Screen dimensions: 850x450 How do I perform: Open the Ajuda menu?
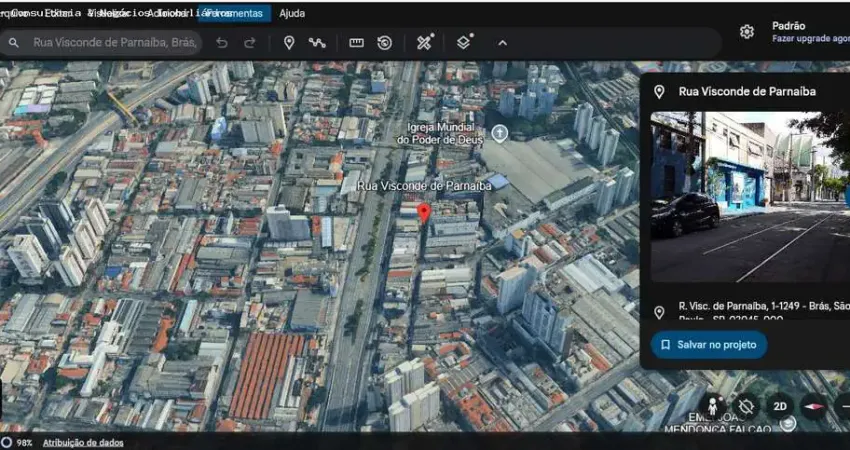click(x=292, y=13)
